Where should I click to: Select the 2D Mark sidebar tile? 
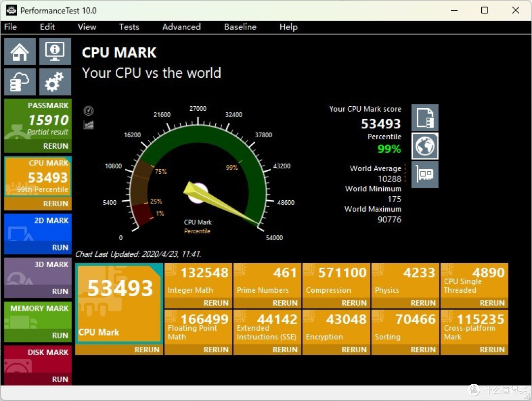pyautogui.click(x=38, y=227)
